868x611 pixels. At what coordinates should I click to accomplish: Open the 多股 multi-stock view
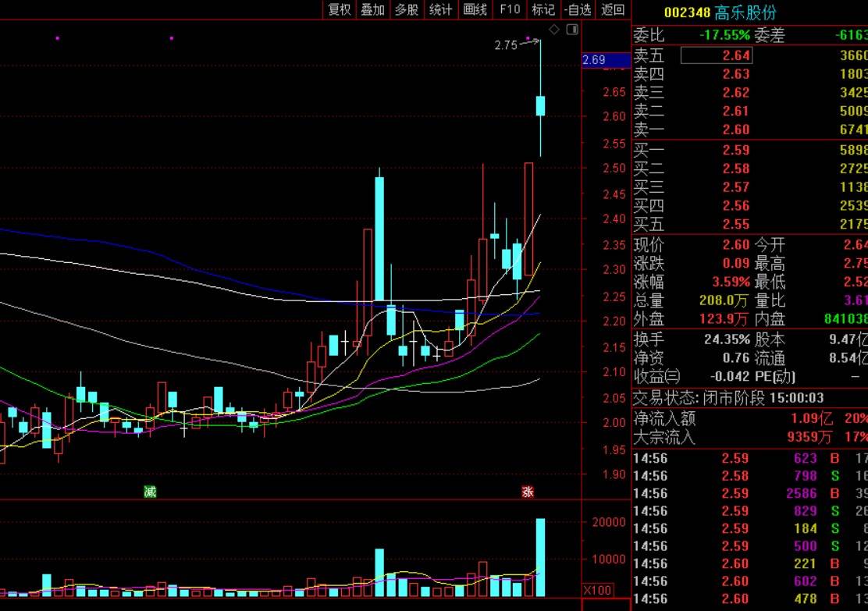pos(407,9)
